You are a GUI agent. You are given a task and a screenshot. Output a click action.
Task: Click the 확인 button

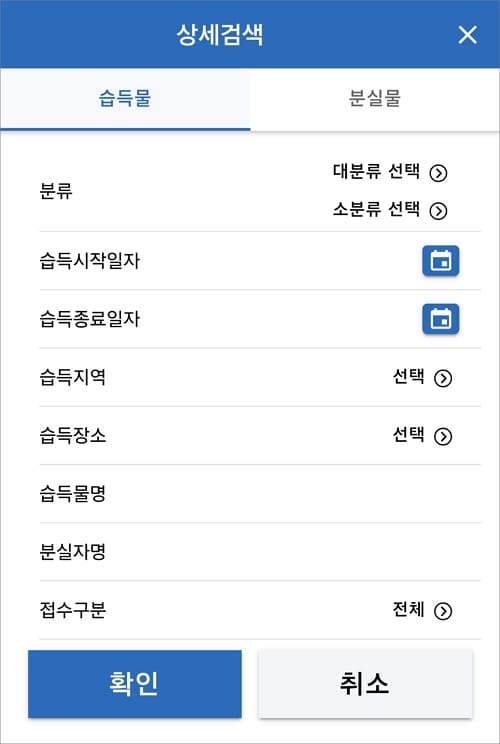pyautogui.click(x=135, y=684)
